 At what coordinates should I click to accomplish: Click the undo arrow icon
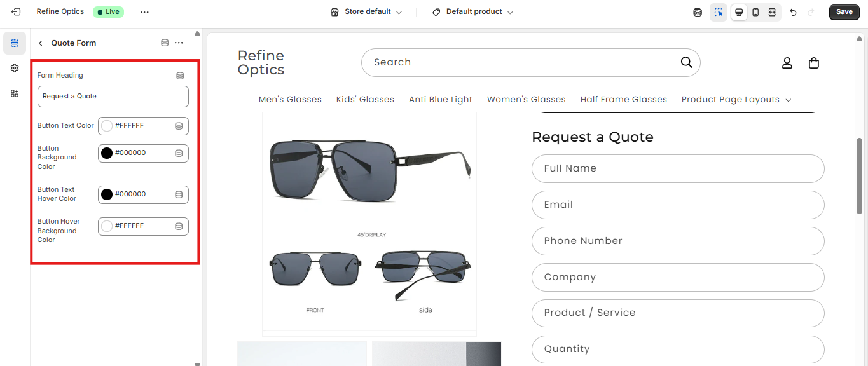pyautogui.click(x=793, y=12)
